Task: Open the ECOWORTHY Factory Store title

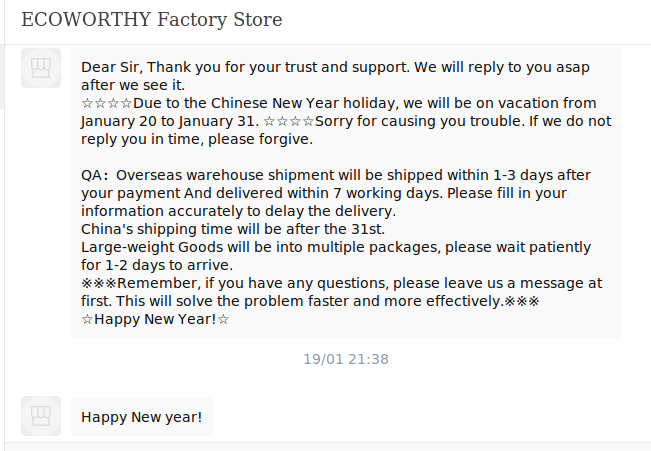Action: tap(152, 20)
